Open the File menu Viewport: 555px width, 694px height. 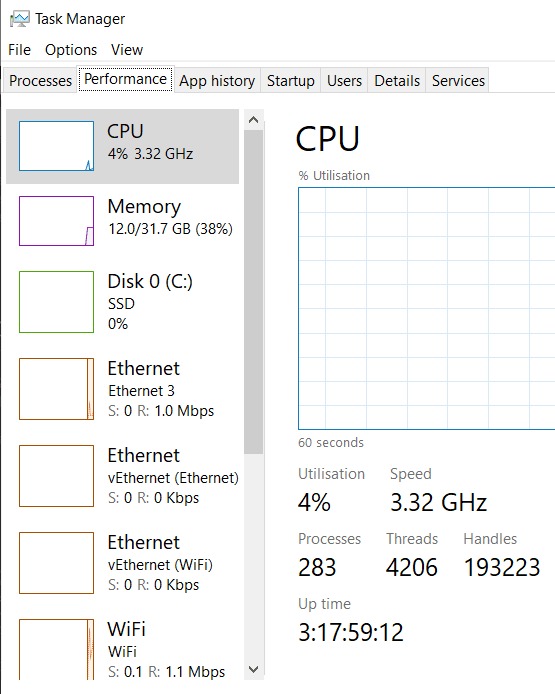19,50
